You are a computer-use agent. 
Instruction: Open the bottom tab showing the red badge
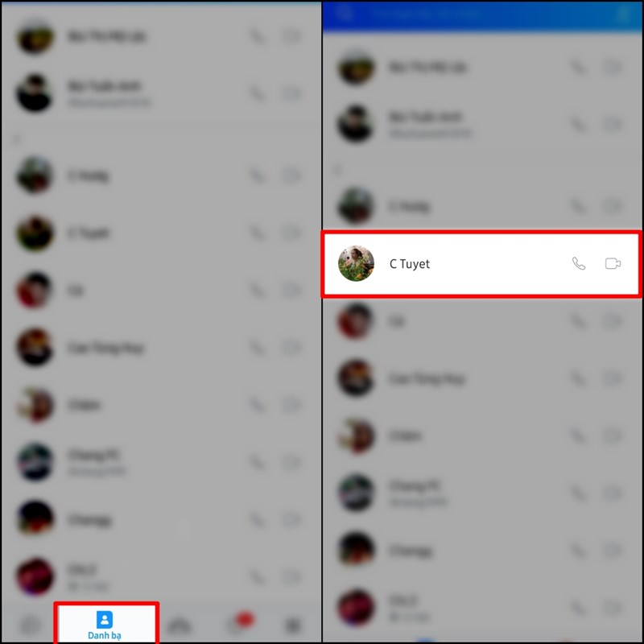point(240,625)
